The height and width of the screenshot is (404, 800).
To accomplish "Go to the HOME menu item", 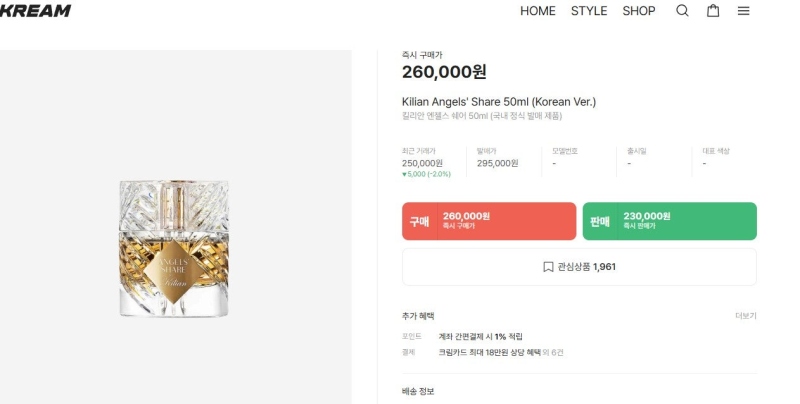I will point(538,11).
